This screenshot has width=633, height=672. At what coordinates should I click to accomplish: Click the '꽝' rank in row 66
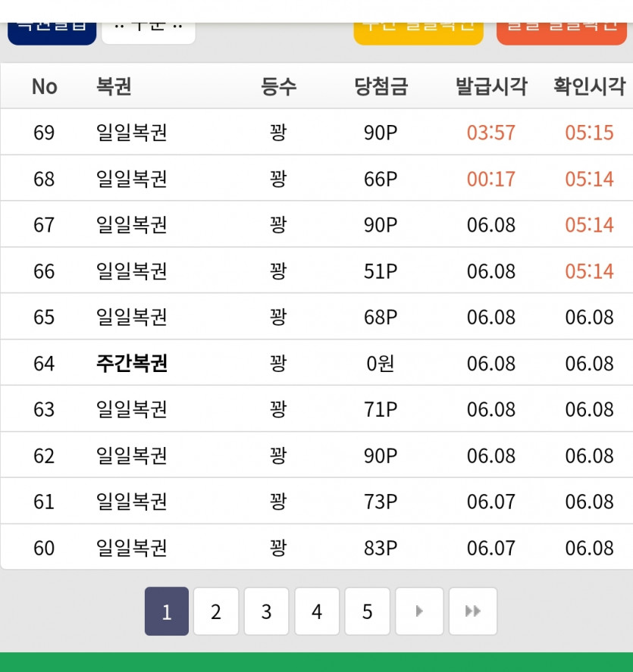click(278, 271)
